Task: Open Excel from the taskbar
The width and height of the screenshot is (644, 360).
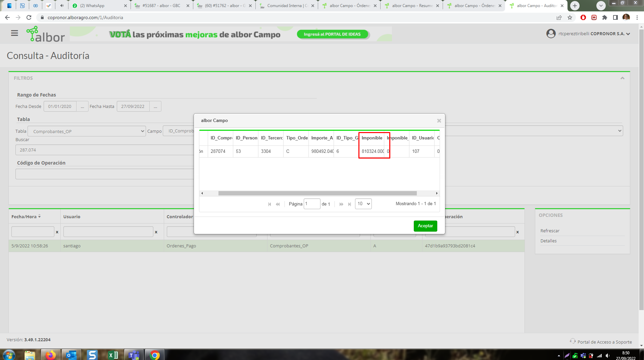Action: (113, 355)
